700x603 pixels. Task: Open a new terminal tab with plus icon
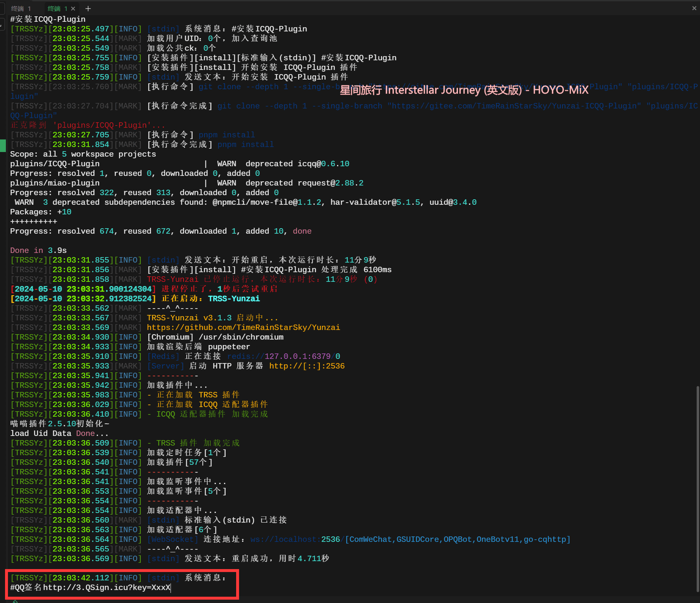coord(88,8)
